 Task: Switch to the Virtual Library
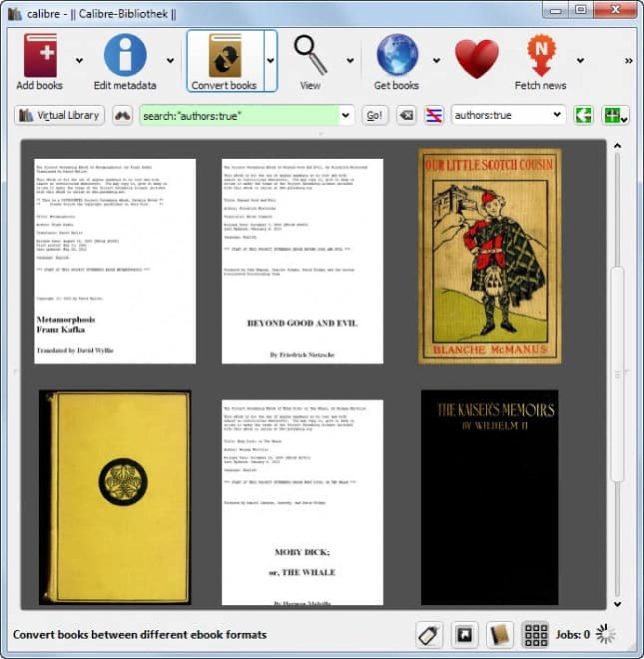(x=59, y=115)
